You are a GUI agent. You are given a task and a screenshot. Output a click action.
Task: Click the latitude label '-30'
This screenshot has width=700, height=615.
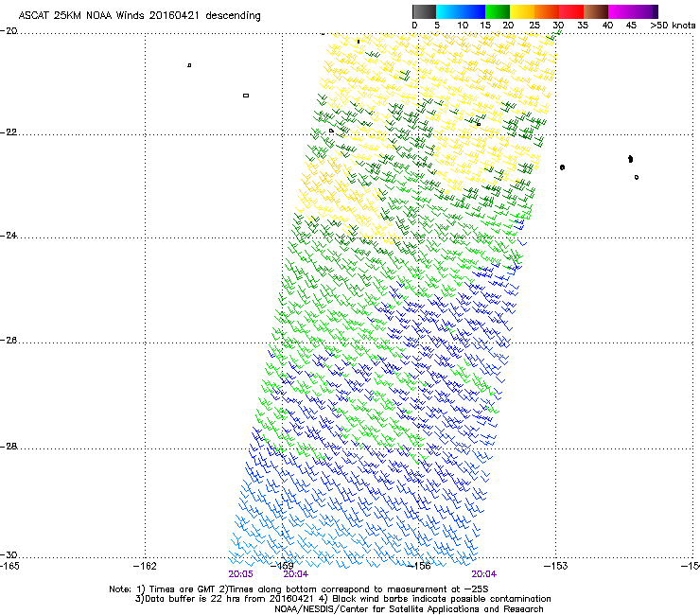click(x=9, y=554)
